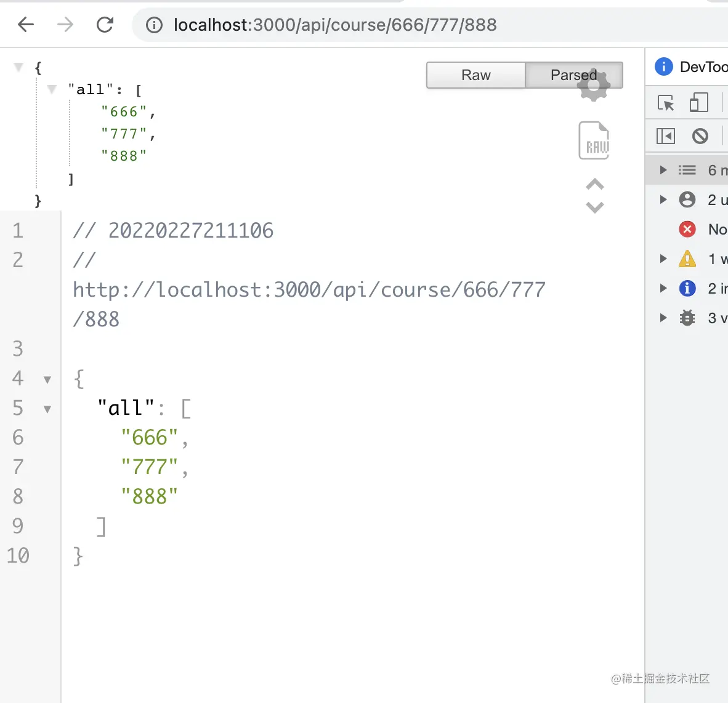Click the "all" key in tree view

pos(91,89)
